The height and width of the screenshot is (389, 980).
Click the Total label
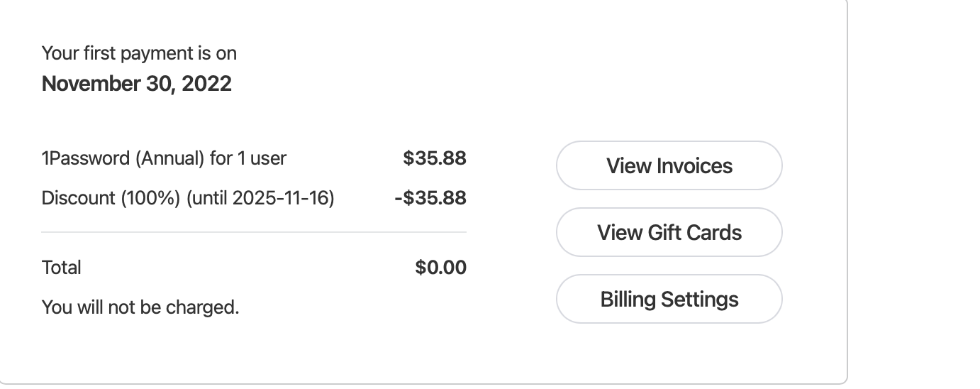(x=62, y=268)
